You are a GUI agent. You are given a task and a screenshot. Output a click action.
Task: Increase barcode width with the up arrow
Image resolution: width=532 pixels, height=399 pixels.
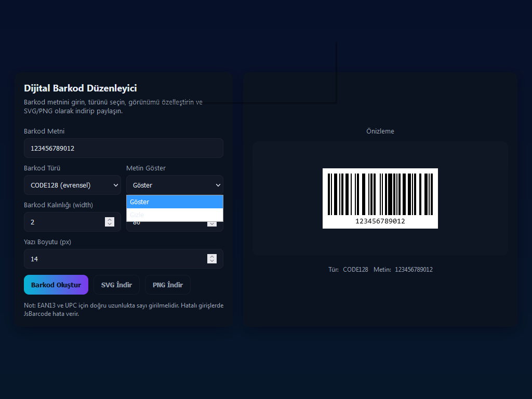pos(110,219)
